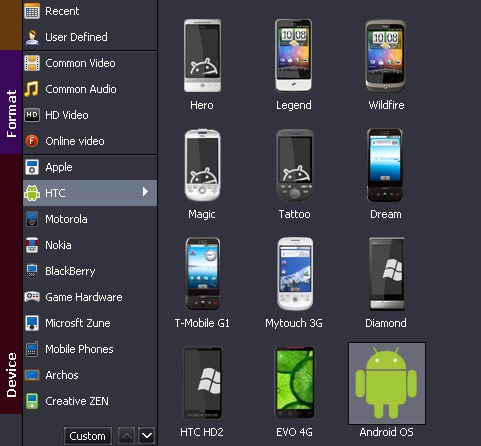Open the Game Hardware category

pos(90,297)
